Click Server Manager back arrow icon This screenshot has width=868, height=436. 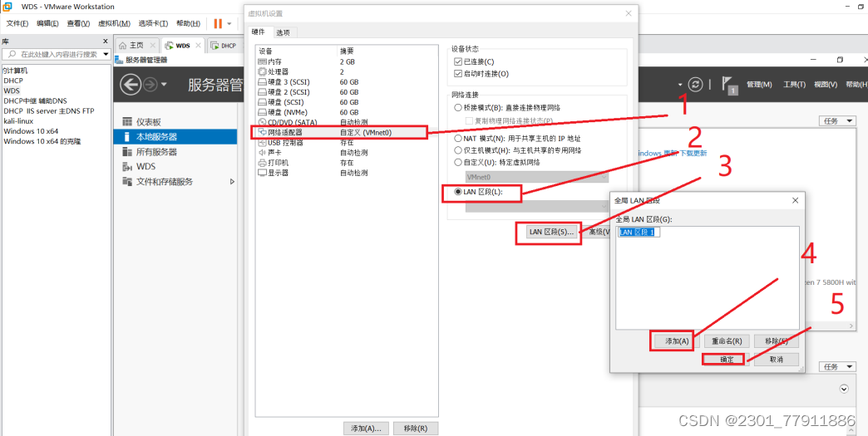130,85
